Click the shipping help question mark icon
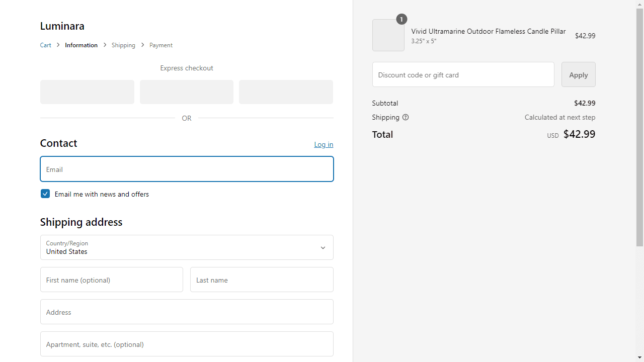 coord(406,117)
